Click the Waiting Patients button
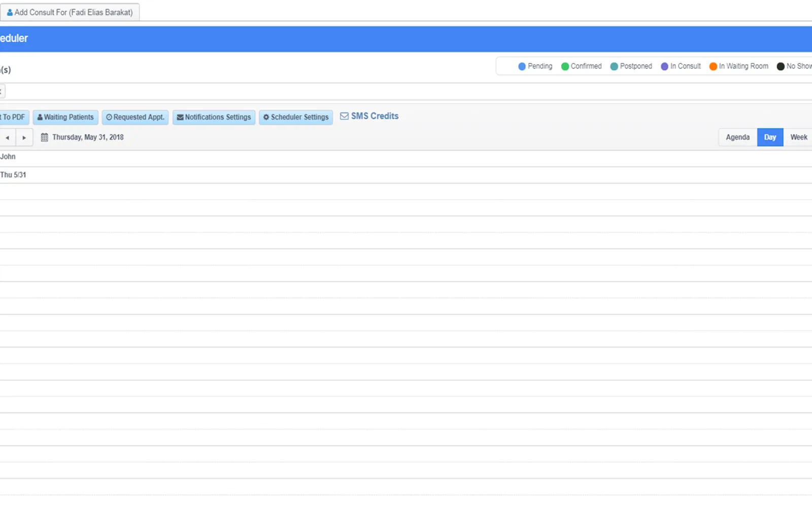This screenshot has width=812, height=508. 65,117
